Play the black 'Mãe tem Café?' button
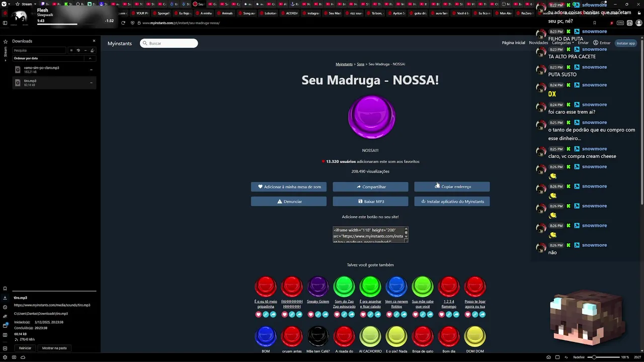Screen dimensions: 644x362 [318, 336]
